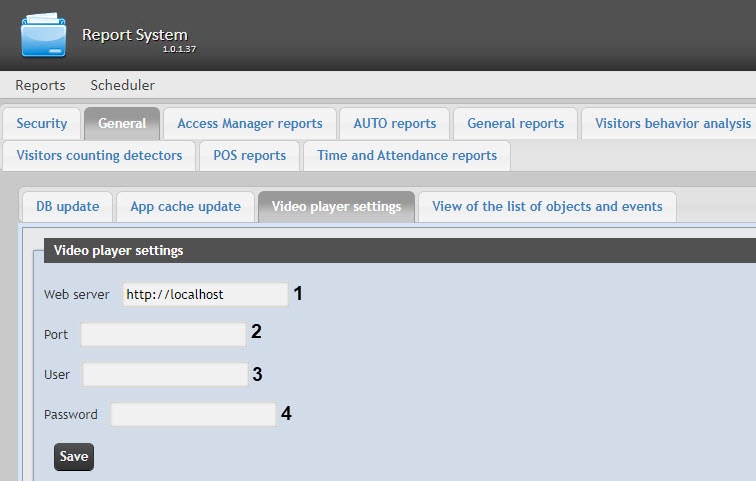Screen dimensions: 756x481
Task: Click into the User input field
Action: point(165,375)
